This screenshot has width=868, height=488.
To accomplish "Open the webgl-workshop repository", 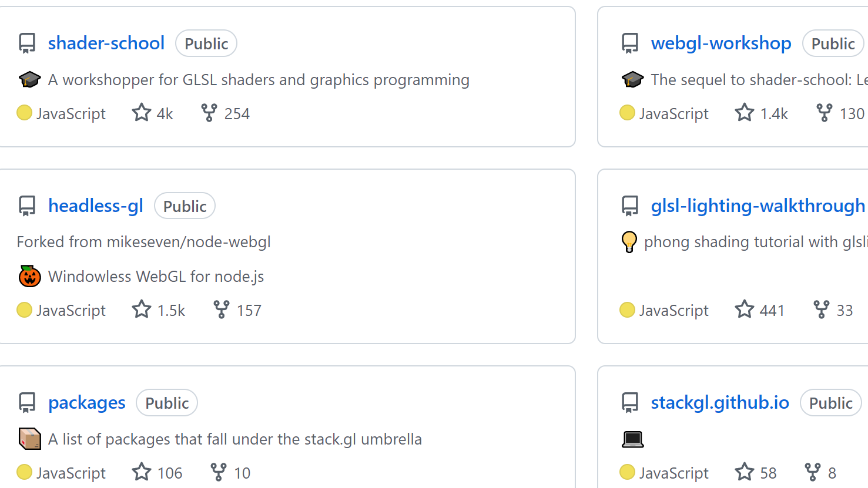I will (720, 43).
